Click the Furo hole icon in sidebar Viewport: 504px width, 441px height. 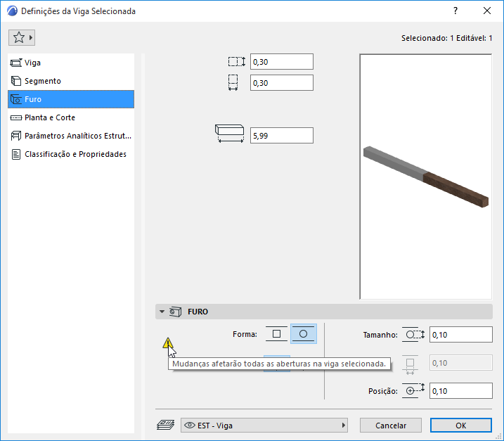[x=16, y=99]
